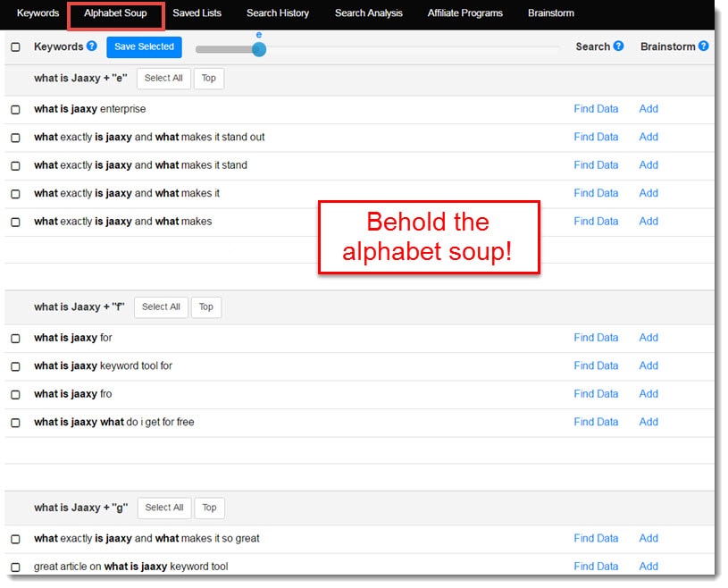Open the Alphabet Soup tab
Image resolution: width=728 pixels, height=588 pixels.
pyautogui.click(x=115, y=13)
